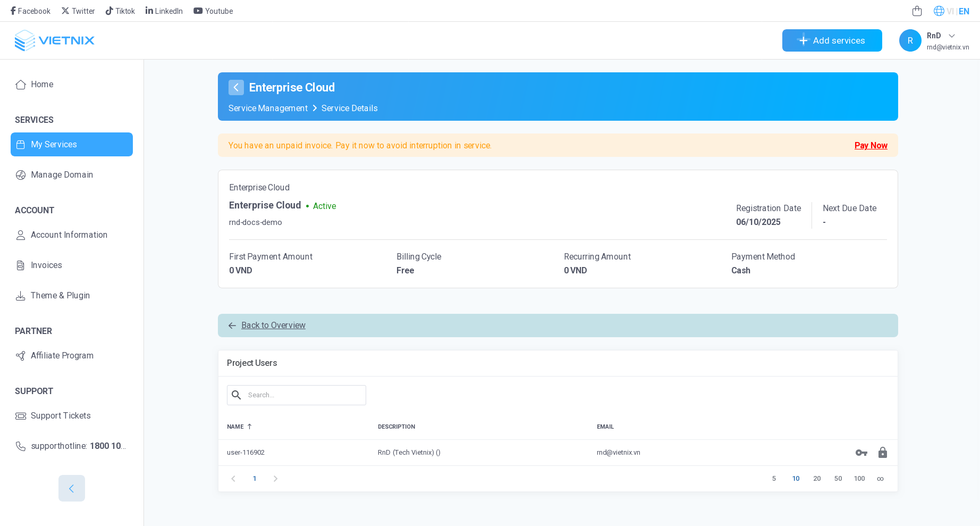The height and width of the screenshot is (526, 980).
Task: Open the shopping cart icon
Action: 917,11
